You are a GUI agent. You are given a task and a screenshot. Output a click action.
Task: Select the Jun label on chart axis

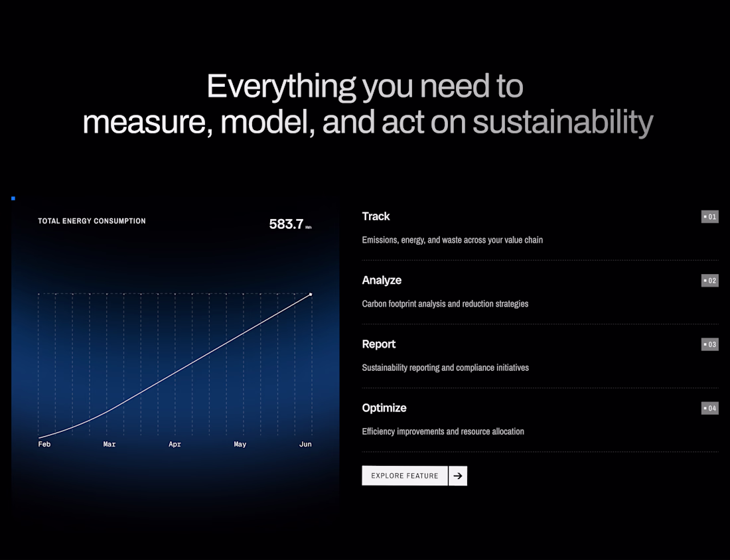[305, 444]
